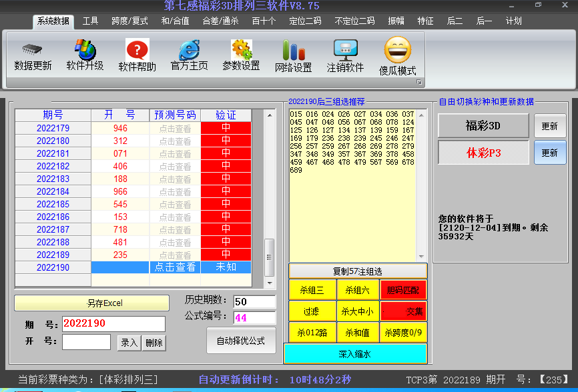Open the 后二 tab
The image size is (578, 392).
click(x=455, y=21)
